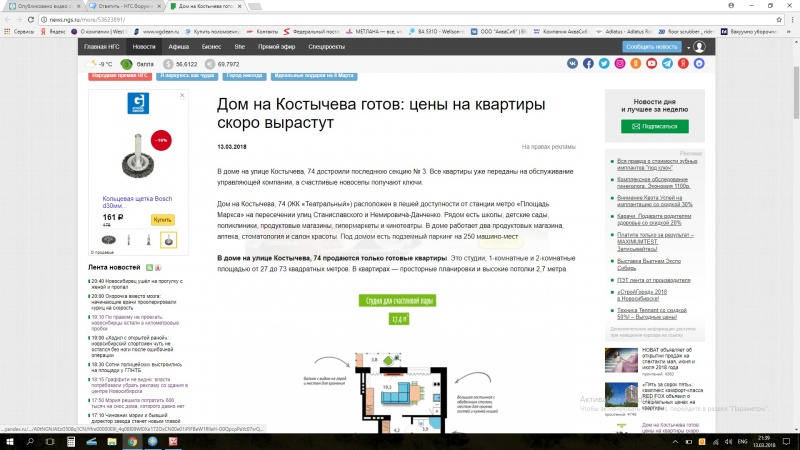Open the Спецпроекты menu item
Screen dimensions: 800x450
coord(327,46)
